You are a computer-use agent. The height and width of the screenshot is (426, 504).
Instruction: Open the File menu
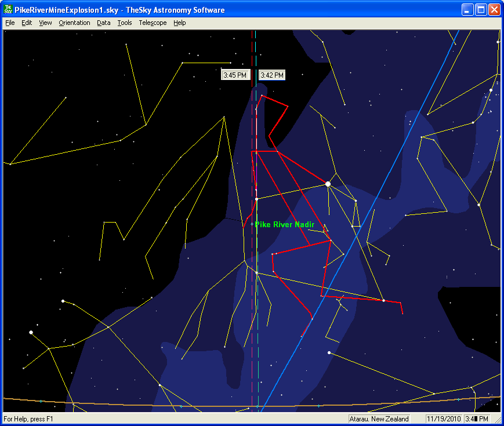(10, 23)
